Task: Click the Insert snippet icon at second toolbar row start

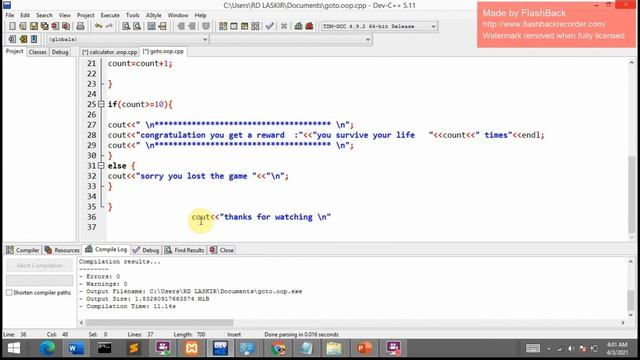Action: pyautogui.click(x=12, y=39)
